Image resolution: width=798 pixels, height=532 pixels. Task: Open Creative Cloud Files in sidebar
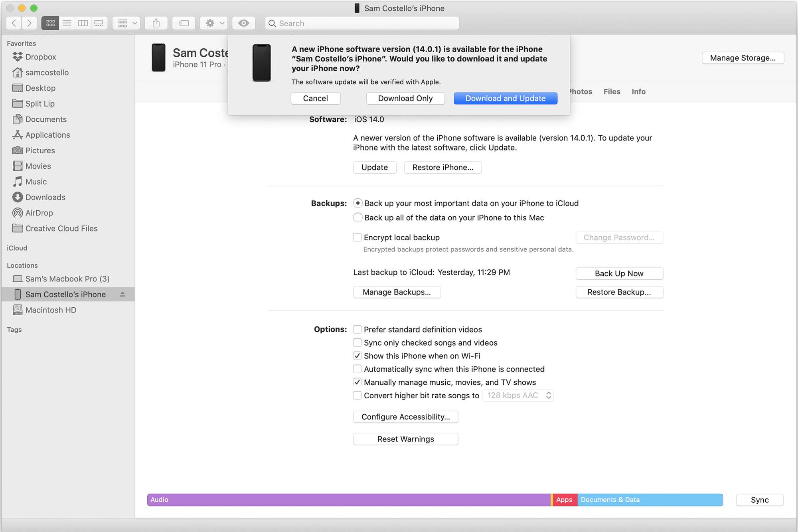click(68, 228)
